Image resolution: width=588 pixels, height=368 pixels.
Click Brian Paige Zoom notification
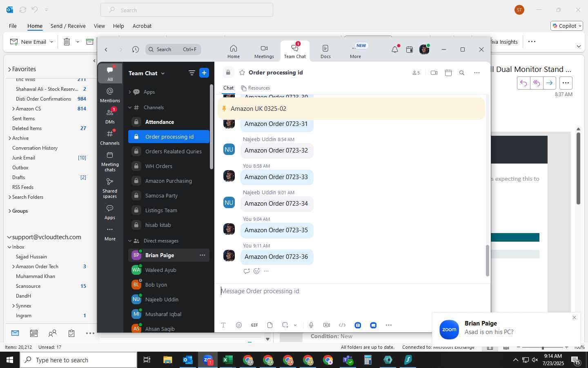(506, 329)
